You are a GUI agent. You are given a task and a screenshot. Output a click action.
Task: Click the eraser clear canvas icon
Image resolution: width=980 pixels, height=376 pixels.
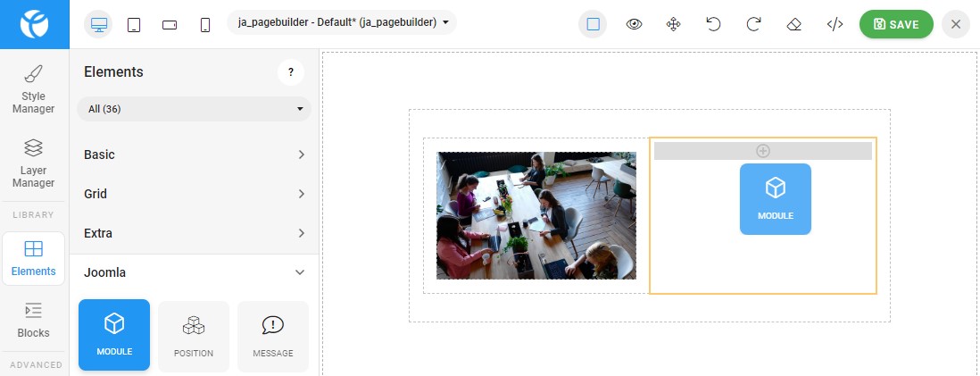(793, 24)
